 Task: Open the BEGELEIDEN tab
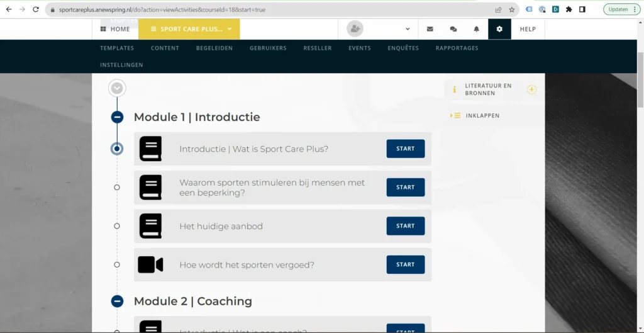214,48
